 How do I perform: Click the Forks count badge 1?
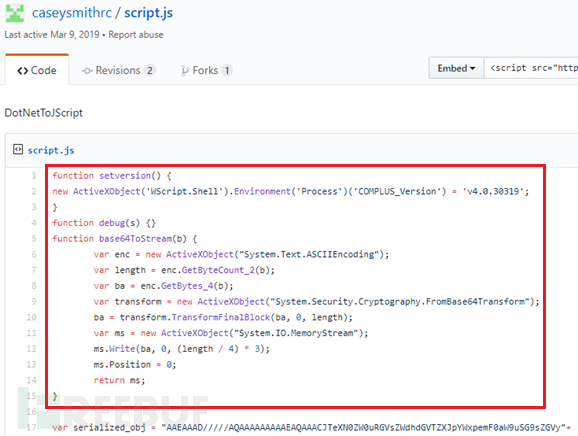(227, 70)
